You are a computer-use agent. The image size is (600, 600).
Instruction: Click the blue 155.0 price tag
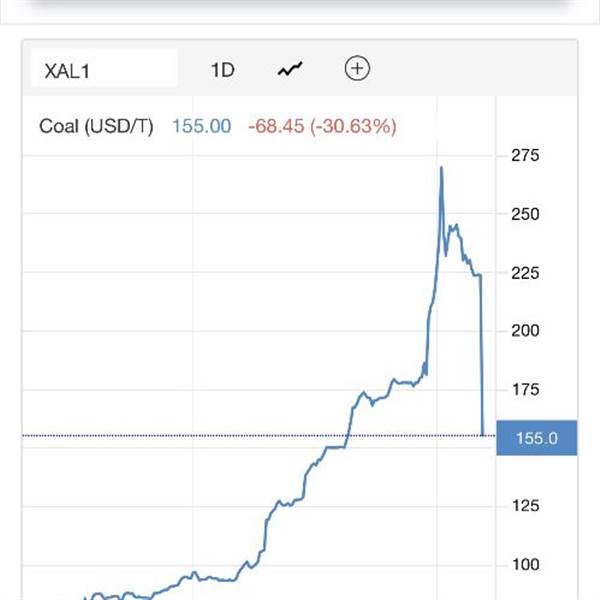(536, 438)
